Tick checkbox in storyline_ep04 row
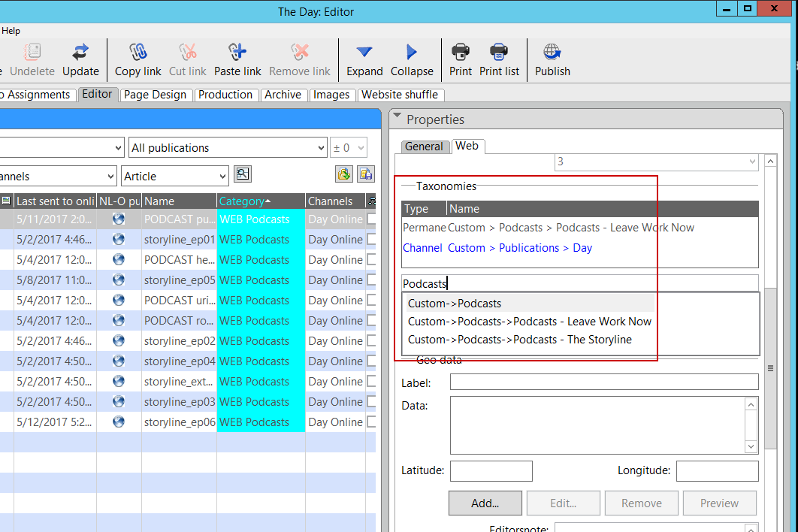 [x=371, y=361]
